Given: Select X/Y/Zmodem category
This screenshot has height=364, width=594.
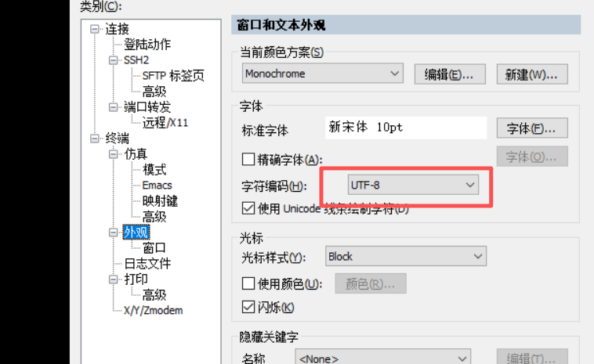Looking at the screenshot, I should pyautogui.click(x=153, y=311).
